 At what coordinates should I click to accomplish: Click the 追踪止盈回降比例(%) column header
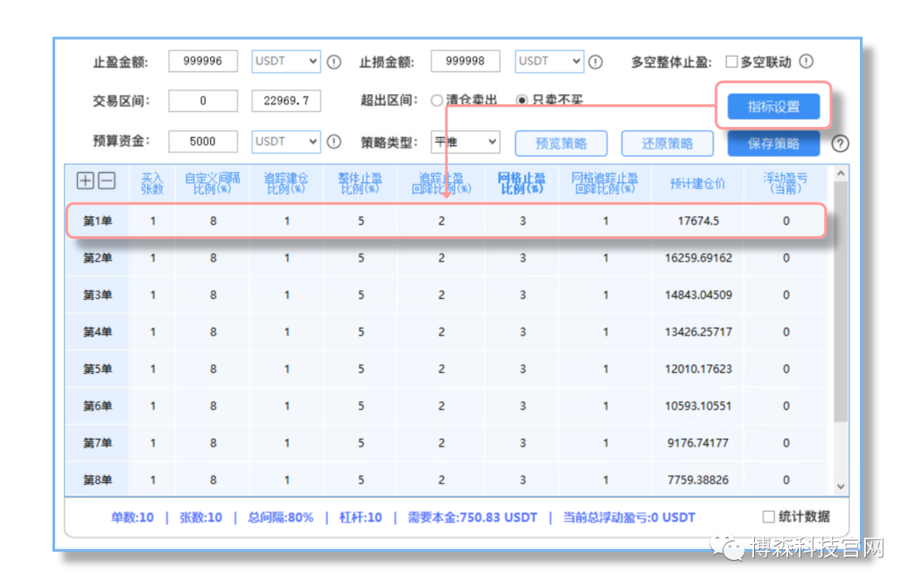point(441,183)
